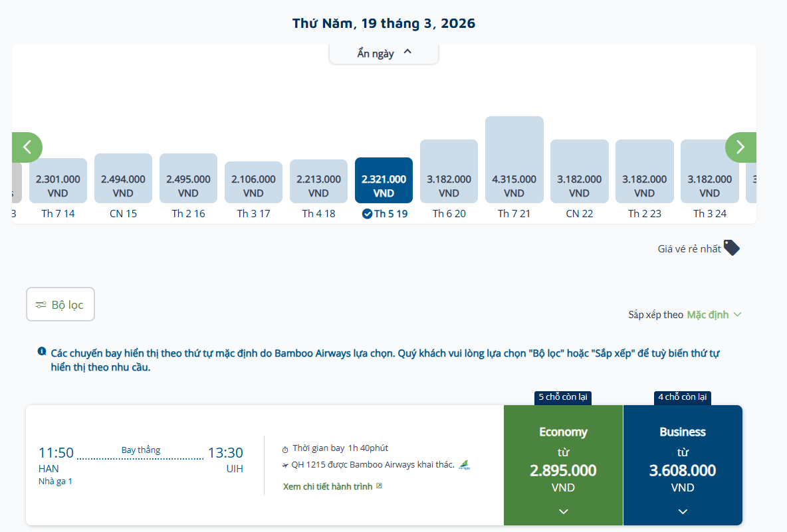Select the Th 3 17 price bar

tap(253, 182)
